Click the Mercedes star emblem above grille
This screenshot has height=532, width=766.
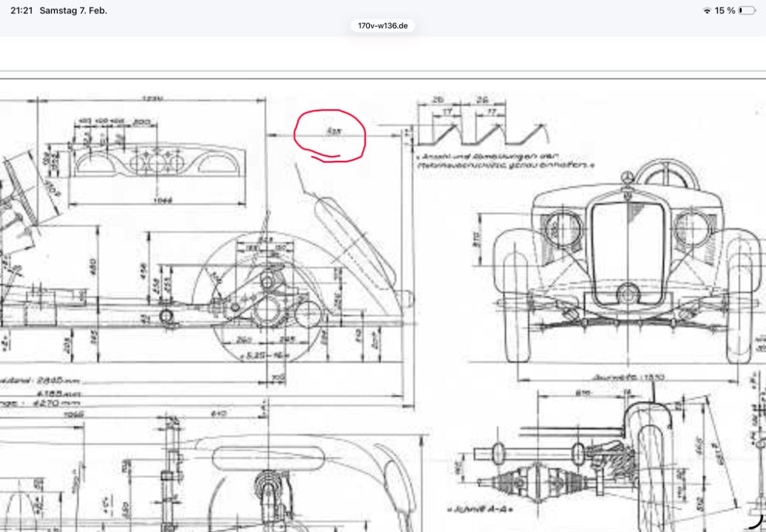click(626, 179)
